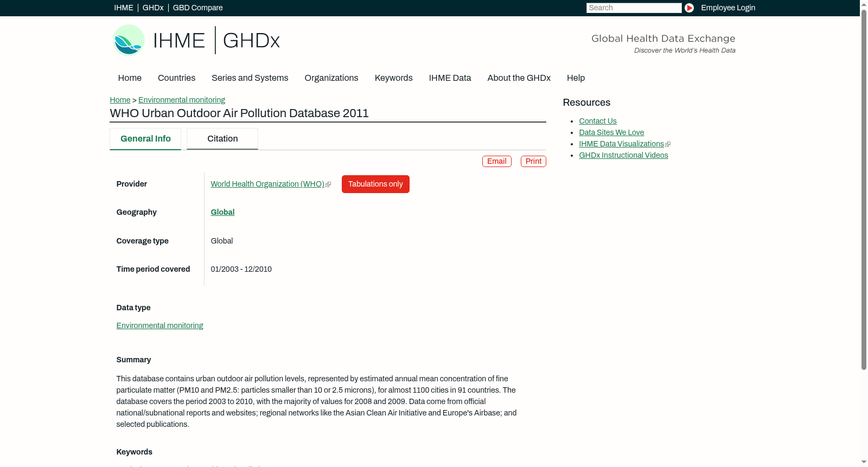The width and height of the screenshot is (868, 467).
Task: Click the page vertical scrollbar thumb
Action: [864, 190]
